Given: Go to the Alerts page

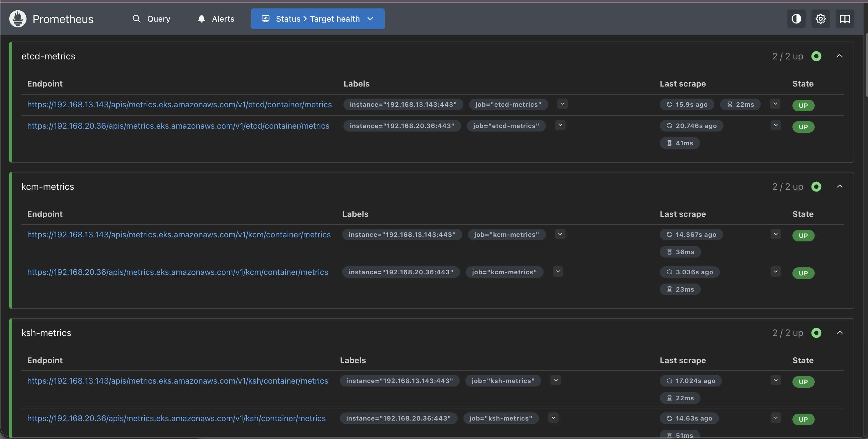Looking at the screenshot, I should [x=216, y=19].
